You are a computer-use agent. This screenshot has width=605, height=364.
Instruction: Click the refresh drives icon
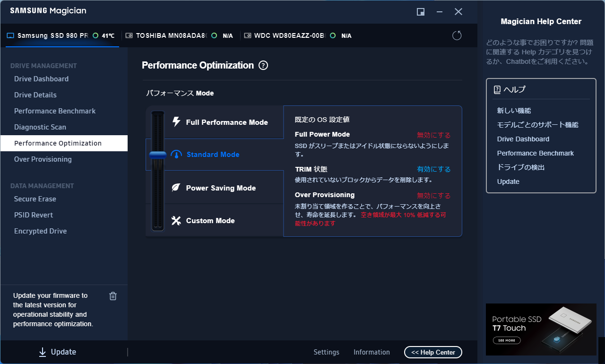point(457,35)
